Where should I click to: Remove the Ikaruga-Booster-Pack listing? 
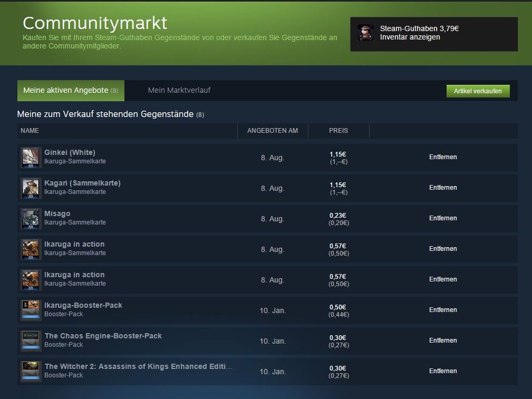(443, 310)
